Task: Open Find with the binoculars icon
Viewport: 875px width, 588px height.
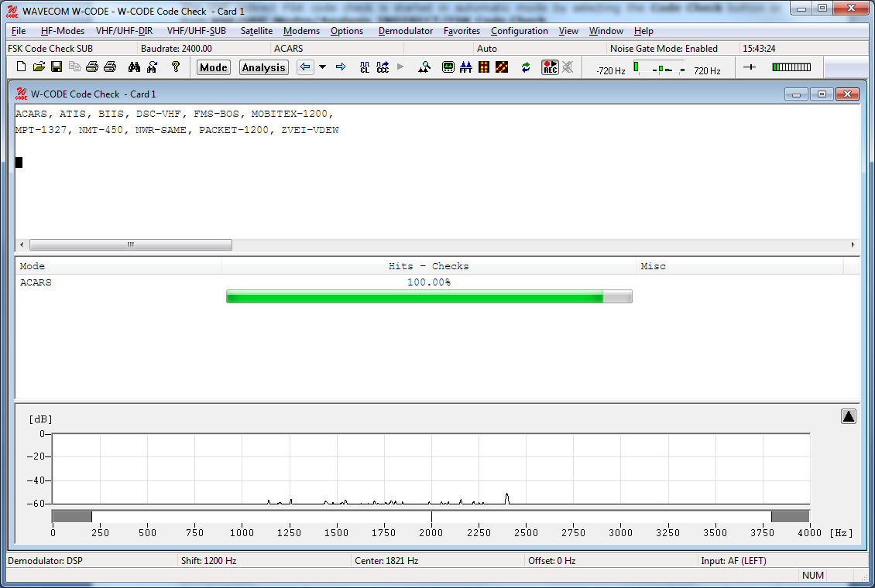Action: pyautogui.click(x=134, y=67)
